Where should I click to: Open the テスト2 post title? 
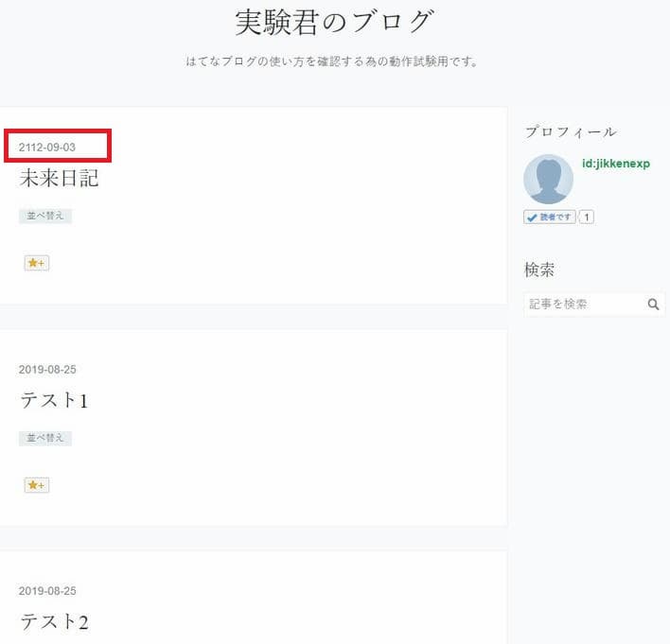click(54, 621)
